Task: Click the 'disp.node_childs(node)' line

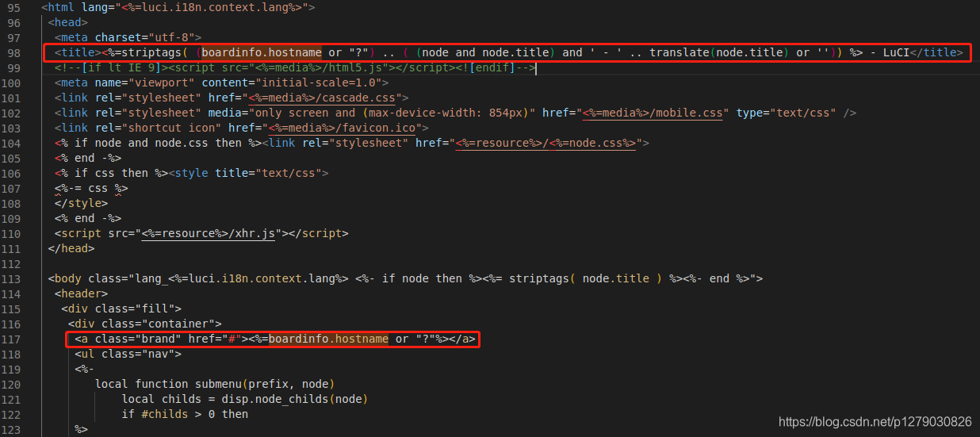Action: click(245, 400)
